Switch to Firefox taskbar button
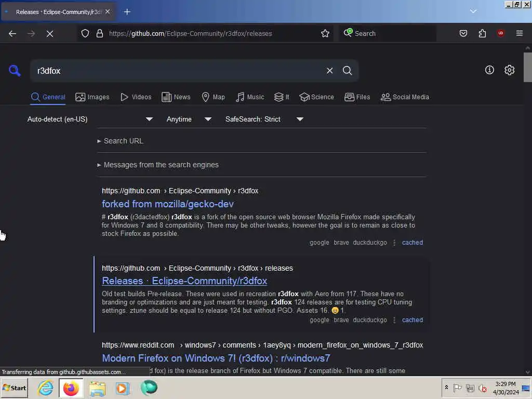 click(x=71, y=388)
